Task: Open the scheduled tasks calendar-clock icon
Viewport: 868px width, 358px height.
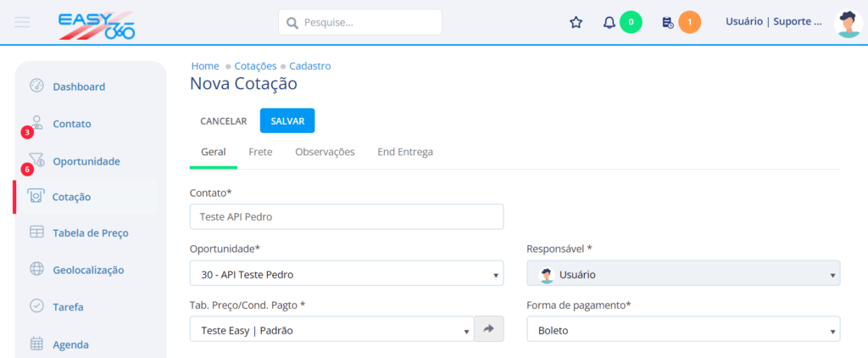Action: (668, 23)
